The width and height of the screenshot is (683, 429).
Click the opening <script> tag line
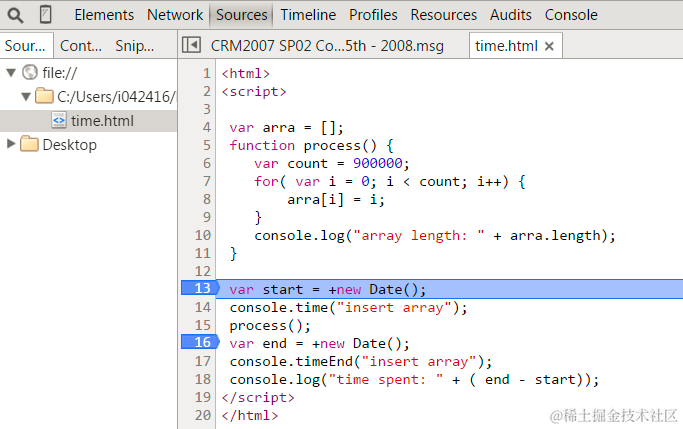click(254, 91)
